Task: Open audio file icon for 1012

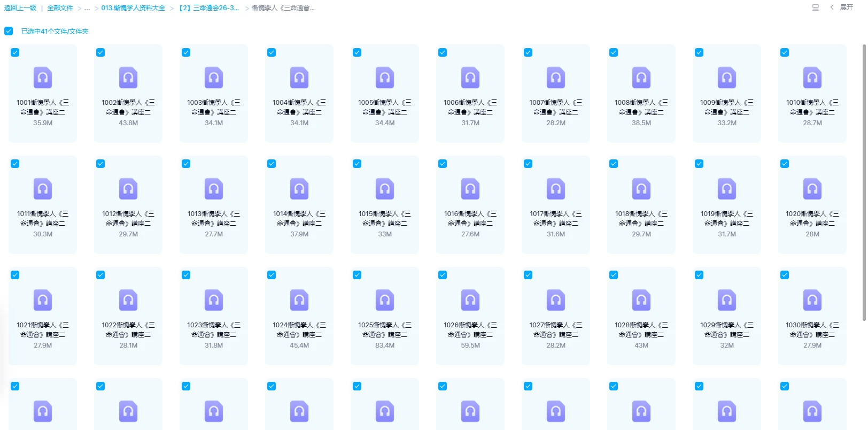Action: 128,189
